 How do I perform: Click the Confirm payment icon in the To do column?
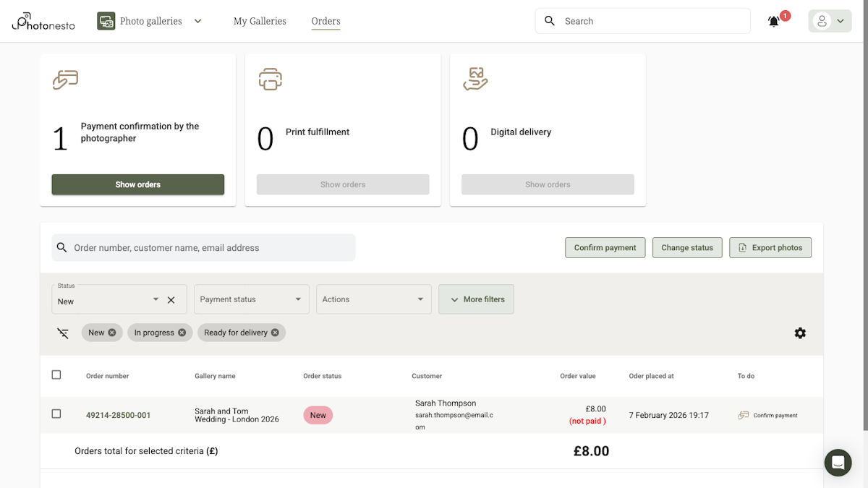744,416
